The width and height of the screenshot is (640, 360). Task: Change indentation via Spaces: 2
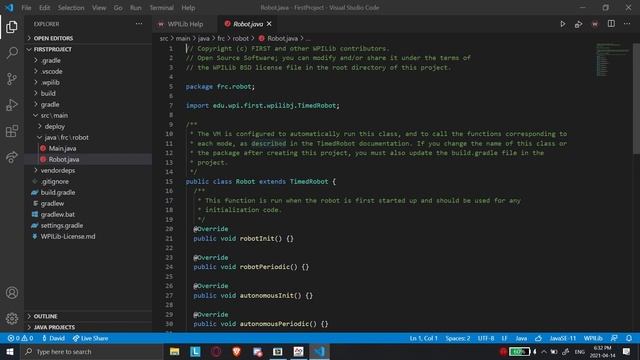pos(458,338)
